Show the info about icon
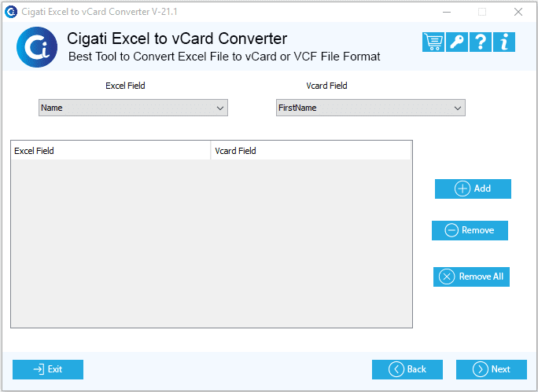This screenshot has height=392, width=538. (x=504, y=42)
